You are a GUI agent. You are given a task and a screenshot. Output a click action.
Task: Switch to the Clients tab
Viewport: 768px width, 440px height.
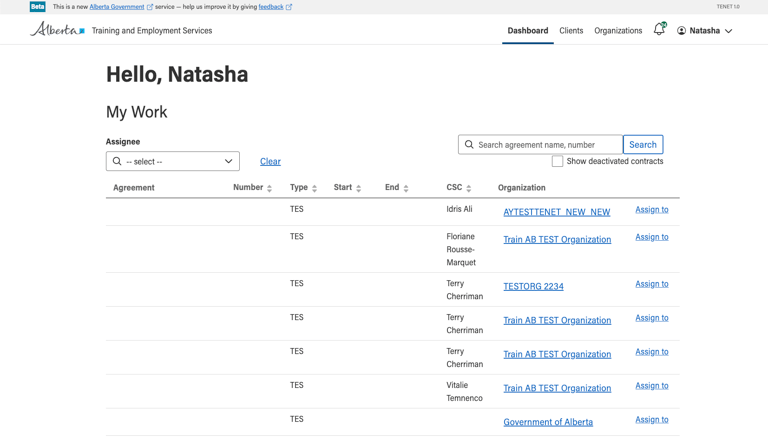(571, 31)
